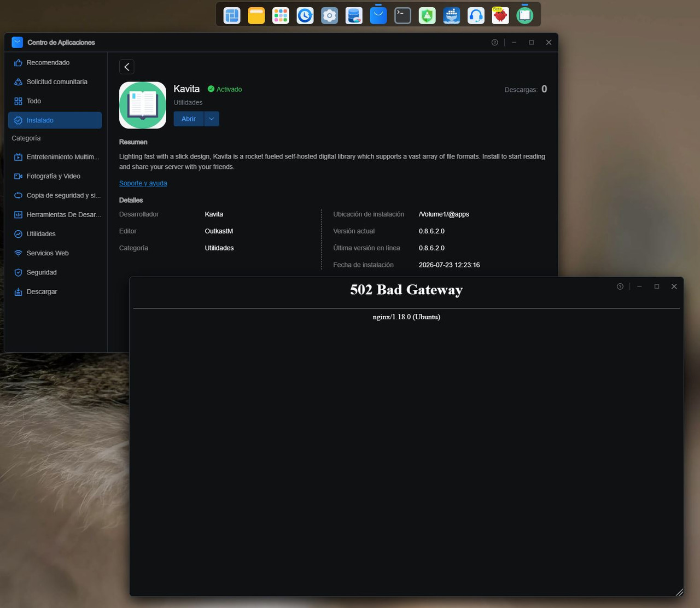700x608 pixels.
Task: Open the green shield security app in dock
Action: tap(427, 15)
